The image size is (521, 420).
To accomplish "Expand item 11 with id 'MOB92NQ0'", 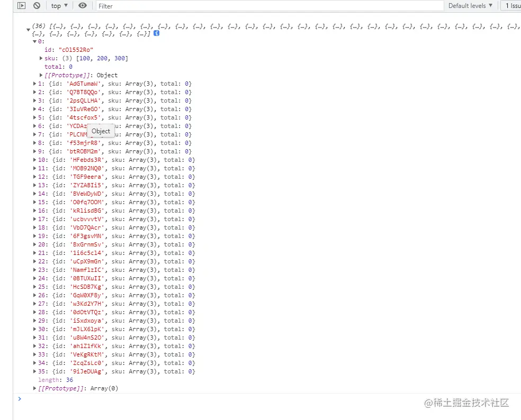I will (34, 168).
